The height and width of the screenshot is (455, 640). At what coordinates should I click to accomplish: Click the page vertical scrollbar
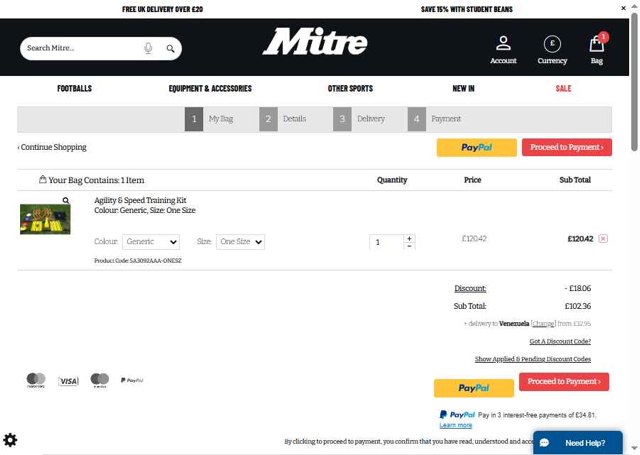click(634, 82)
